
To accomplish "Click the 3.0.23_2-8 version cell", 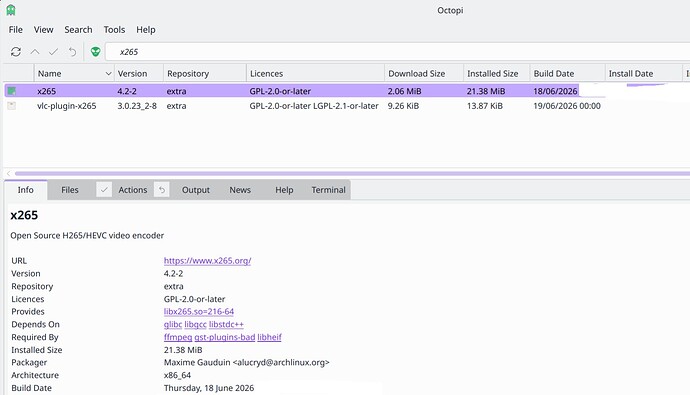I will point(137,106).
